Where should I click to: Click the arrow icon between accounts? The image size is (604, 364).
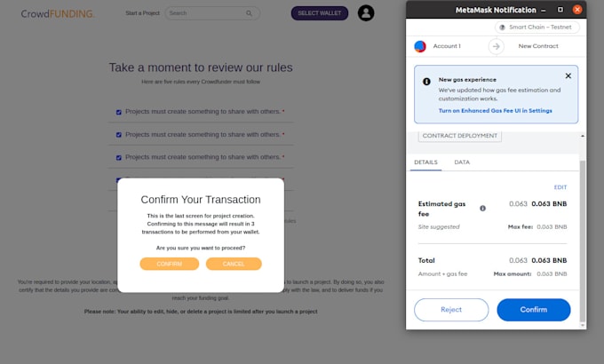(x=497, y=46)
